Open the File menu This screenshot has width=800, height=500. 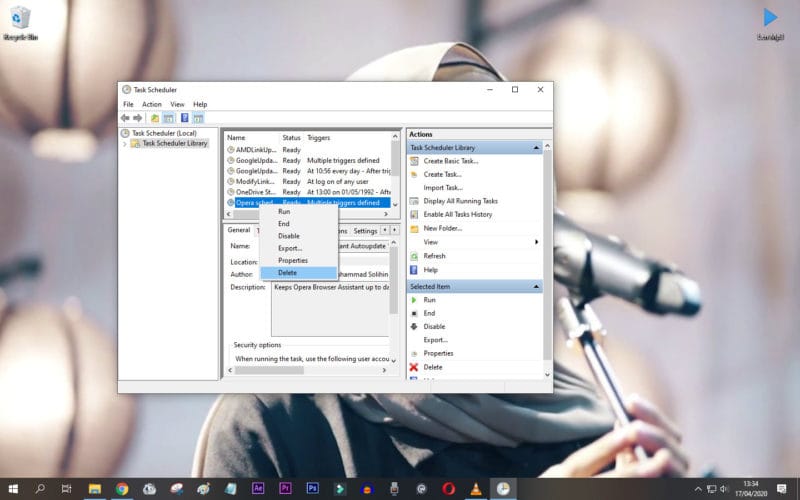[x=128, y=104]
